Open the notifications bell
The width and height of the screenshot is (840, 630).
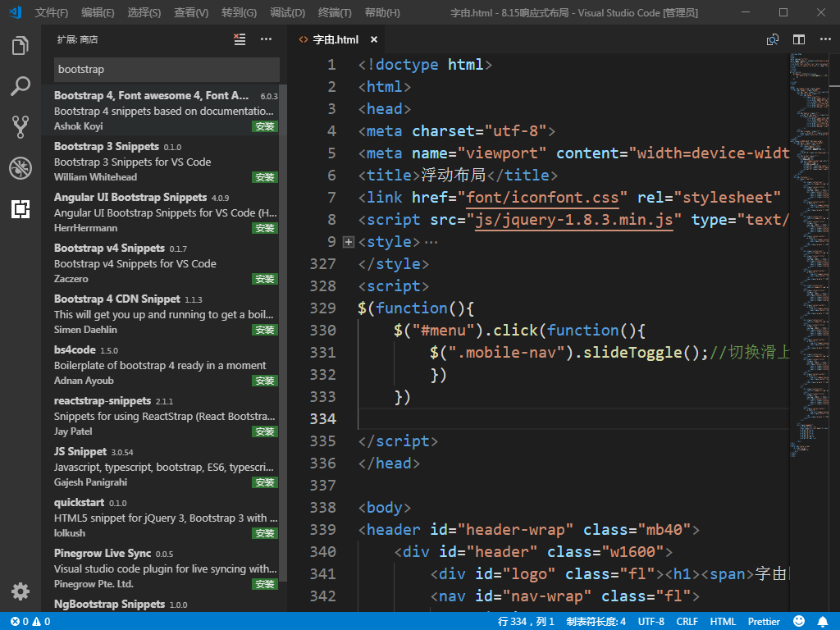point(822,622)
